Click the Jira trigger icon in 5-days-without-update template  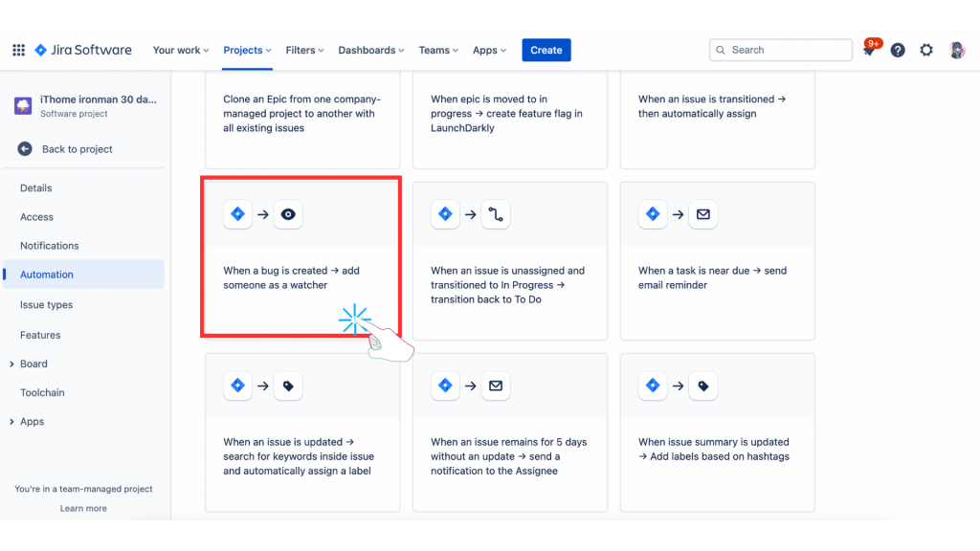(445, 386)
